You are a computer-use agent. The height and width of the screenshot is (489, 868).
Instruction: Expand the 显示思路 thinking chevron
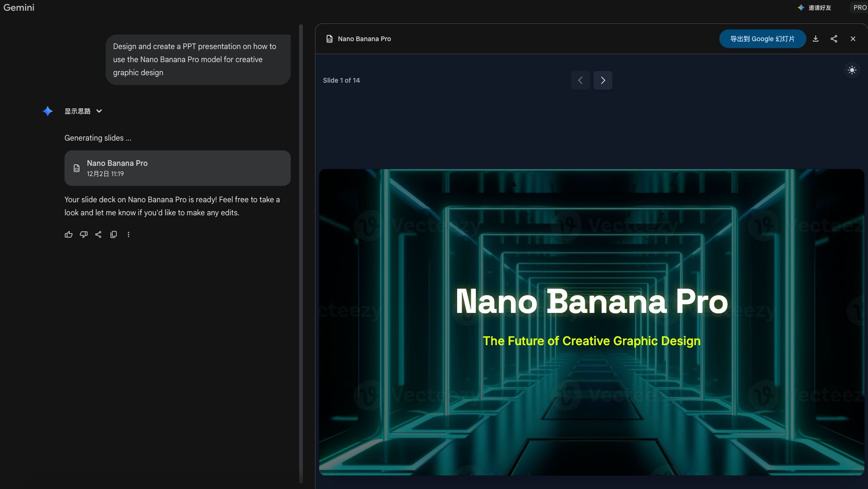click(99, 111)
